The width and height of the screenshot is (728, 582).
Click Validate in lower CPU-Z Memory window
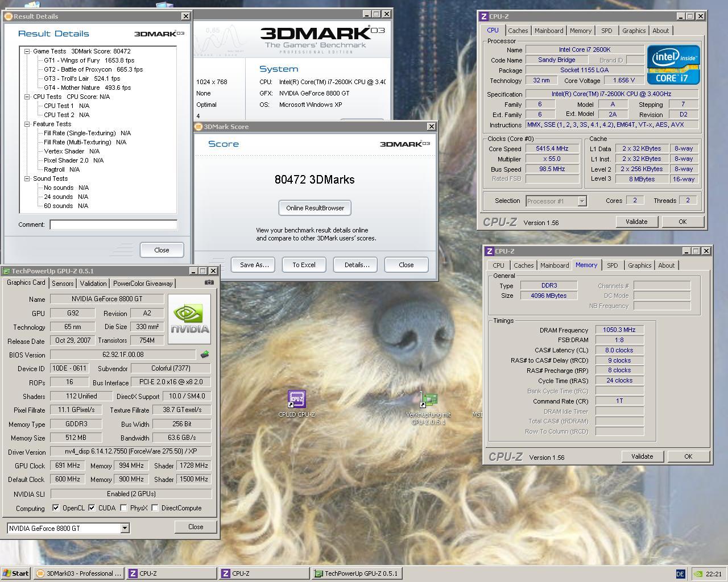click(642, 456)
